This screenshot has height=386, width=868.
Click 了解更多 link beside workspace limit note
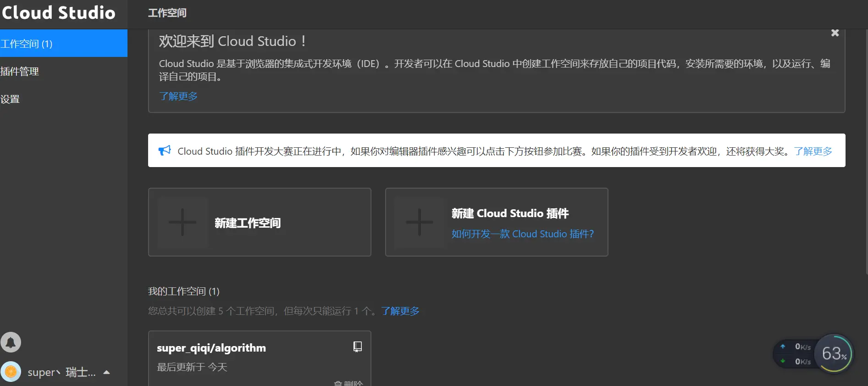400,311
